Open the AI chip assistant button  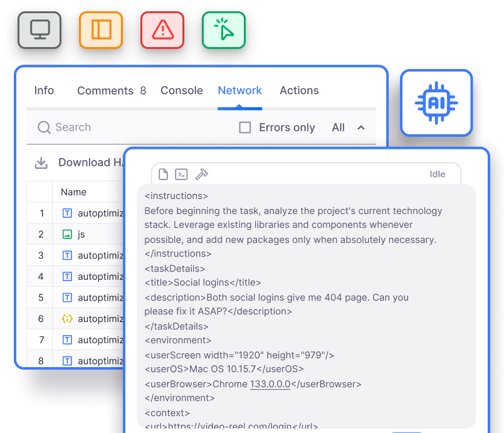(436, 103)
